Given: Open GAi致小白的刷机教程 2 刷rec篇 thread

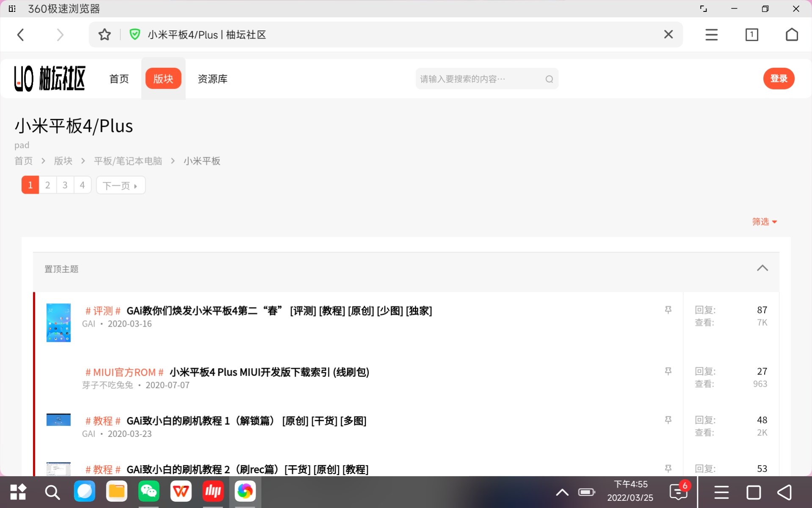Looking at the screenshot, I should coord(247,469).
